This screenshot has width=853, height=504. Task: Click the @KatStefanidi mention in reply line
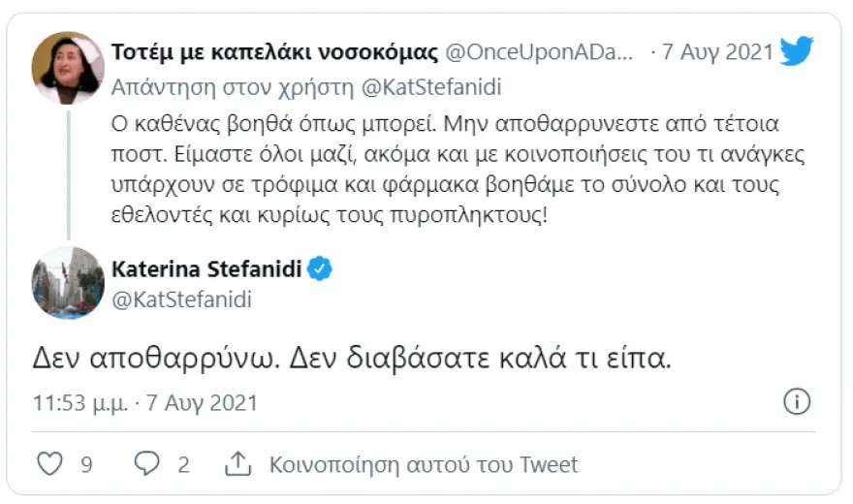431,87
